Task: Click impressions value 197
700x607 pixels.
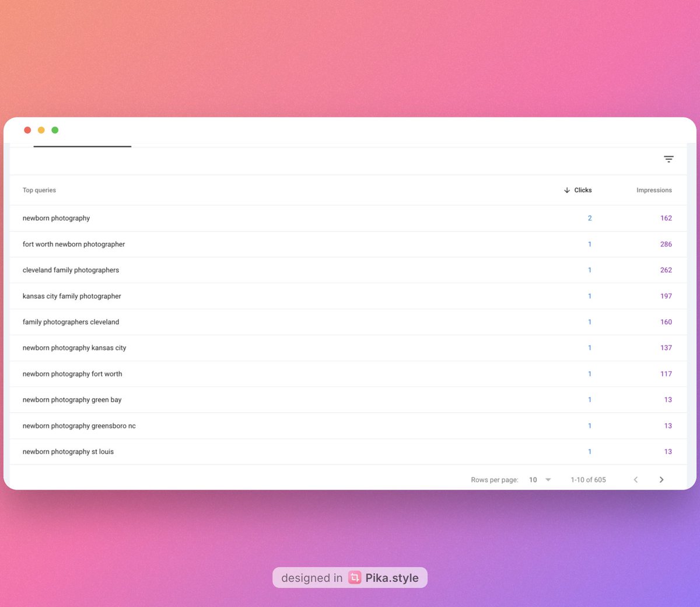Action: click(x=666, y=296)
